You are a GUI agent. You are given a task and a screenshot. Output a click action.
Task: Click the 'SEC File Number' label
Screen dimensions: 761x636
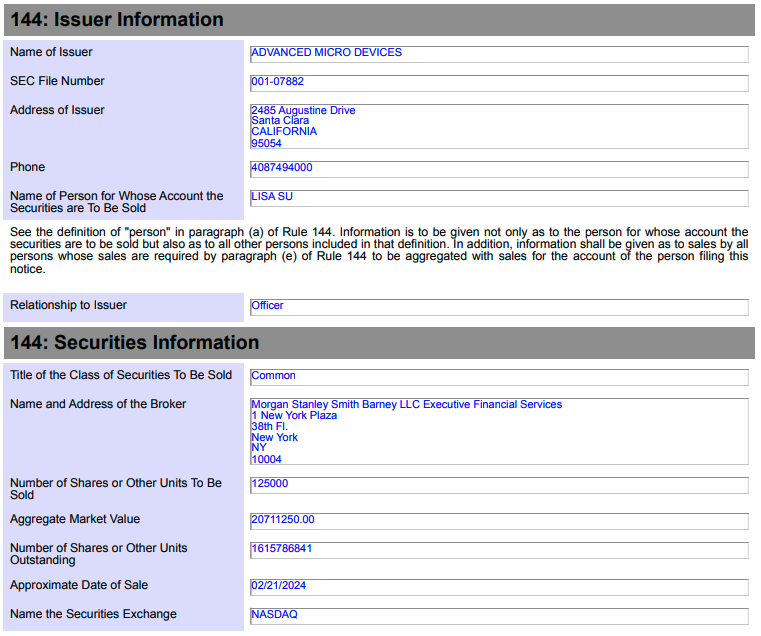pyautogui.click(x=57, y=81)
